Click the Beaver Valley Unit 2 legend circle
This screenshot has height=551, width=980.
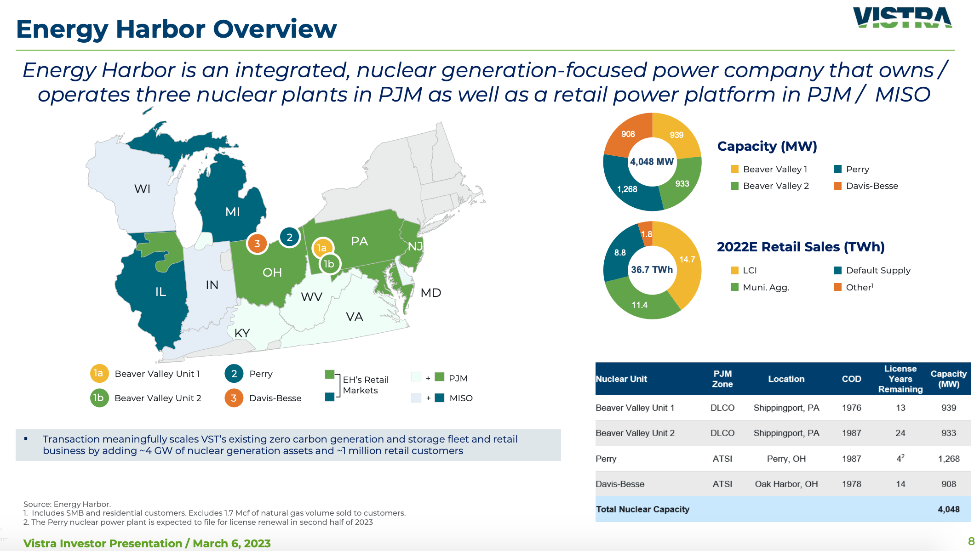point(99,398)
